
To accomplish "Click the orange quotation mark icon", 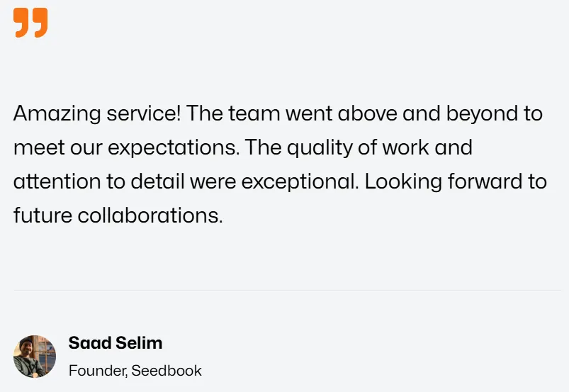I will [x=30, y=23].
